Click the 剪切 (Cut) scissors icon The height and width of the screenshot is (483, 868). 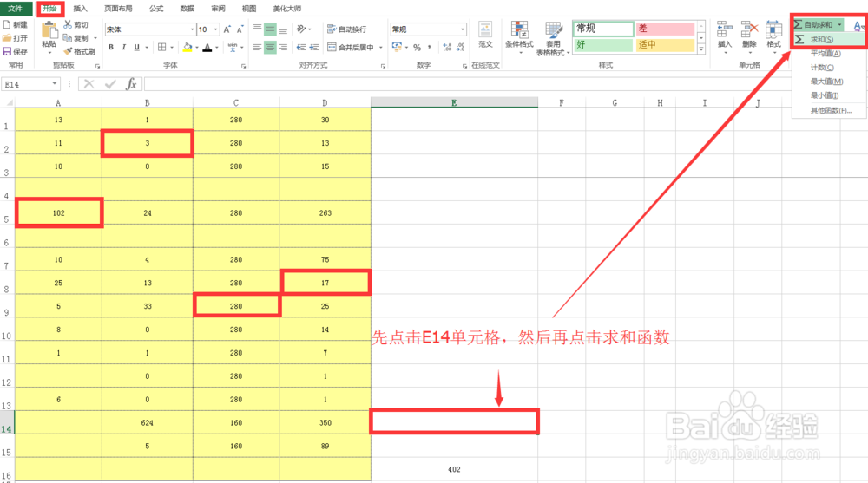[x=68, y=25]
